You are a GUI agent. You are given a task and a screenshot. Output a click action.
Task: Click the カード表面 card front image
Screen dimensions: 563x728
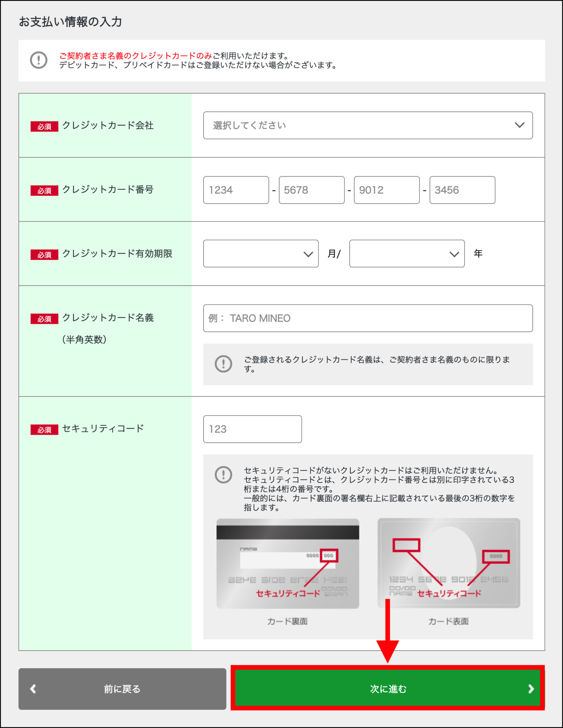[449, 563]
